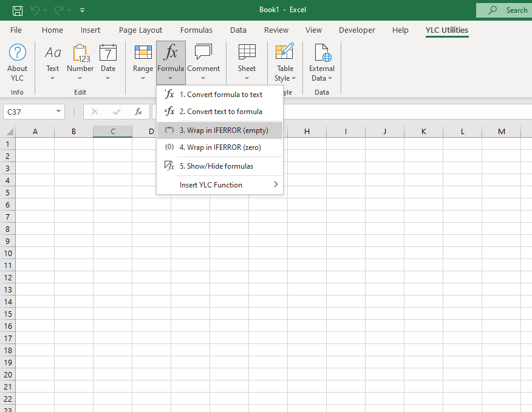Click the Range tools icon
This screenshot has height=412, width=532.
click(143, 53)
